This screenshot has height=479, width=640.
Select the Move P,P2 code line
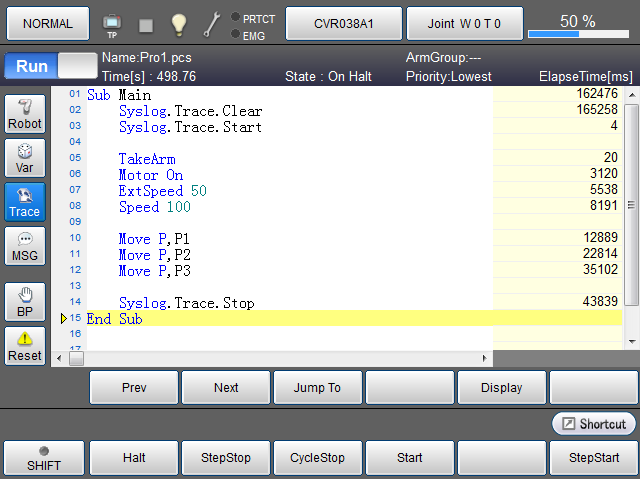[x=154, y=254]
